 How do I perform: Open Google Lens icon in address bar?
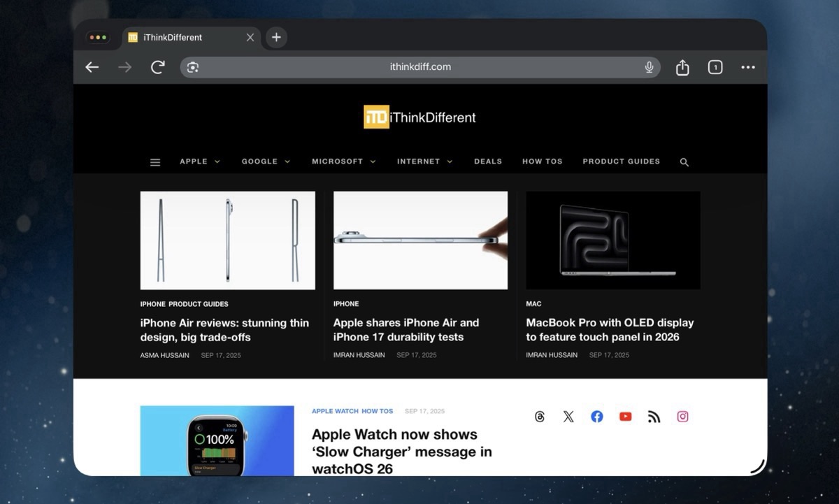(192, 67)
